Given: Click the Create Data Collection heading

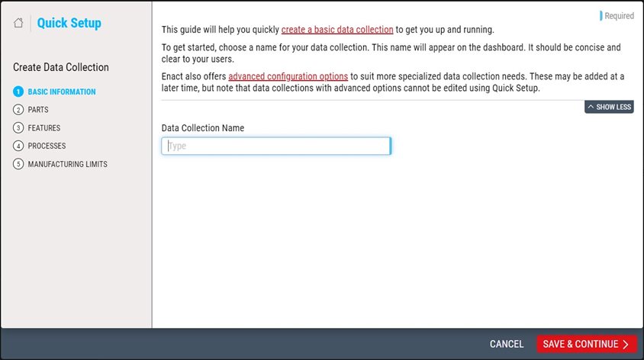Looking at the screenshot, I should 61,67.
